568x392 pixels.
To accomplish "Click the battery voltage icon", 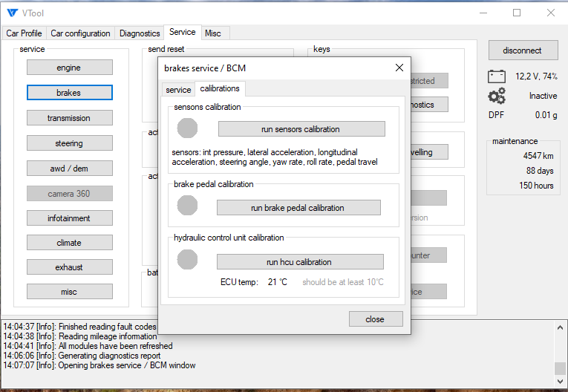I will click(x=496, y=76).
